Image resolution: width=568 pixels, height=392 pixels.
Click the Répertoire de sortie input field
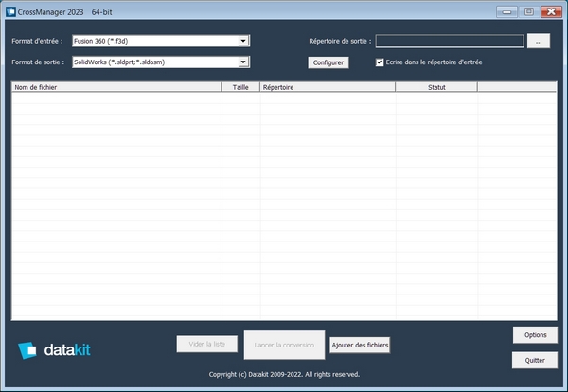click(x=450, y=41)
